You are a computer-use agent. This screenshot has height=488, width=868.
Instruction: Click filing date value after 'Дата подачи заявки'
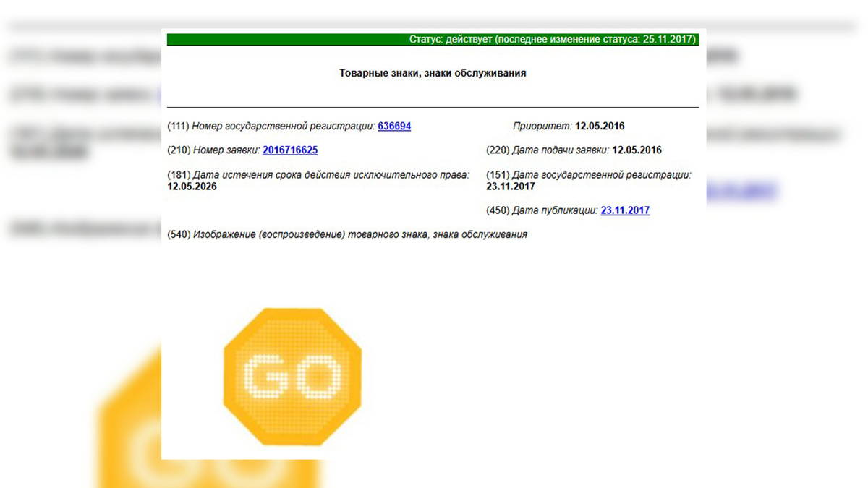(x=637, y=150)
